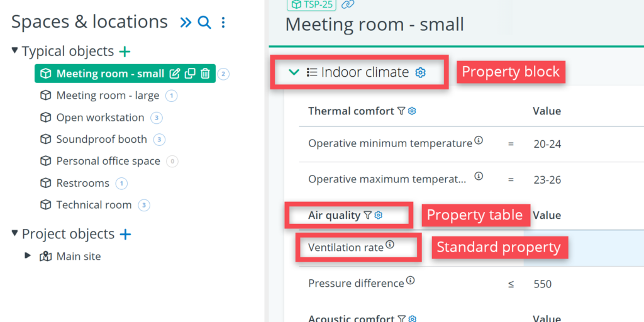
Task: Select the Restrooms typical object
Action: tap(82, 183)
